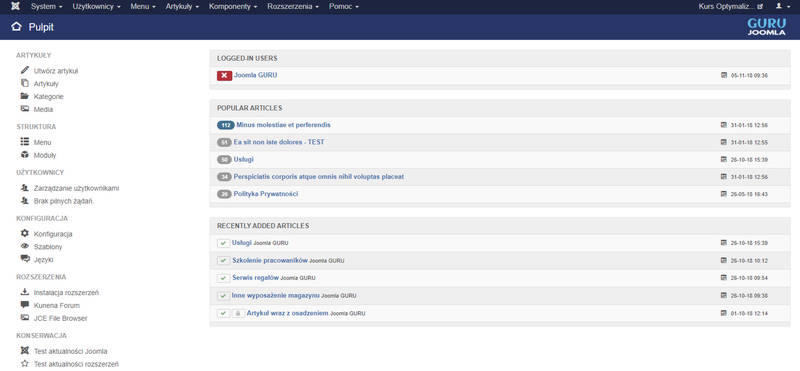The width and height of the screenshot is (800, 371).
Task: Click the pencil icon next to Utwórz artykuł
Action: pos(24,70)
